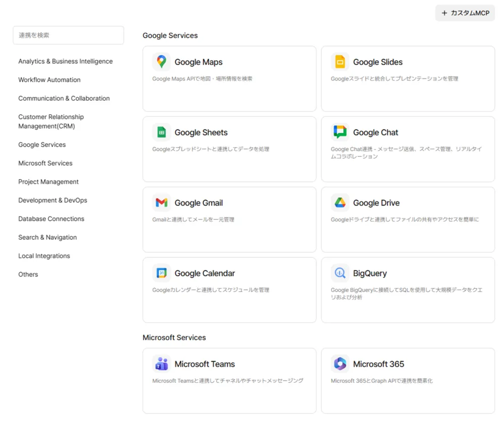Click the Google Maps pin icon

161,62
